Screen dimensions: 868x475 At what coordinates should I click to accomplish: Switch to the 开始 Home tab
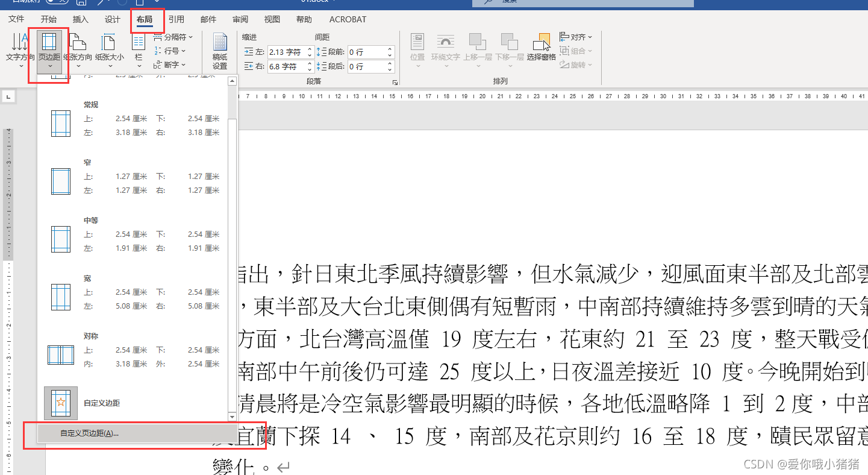tap(49, 19)
